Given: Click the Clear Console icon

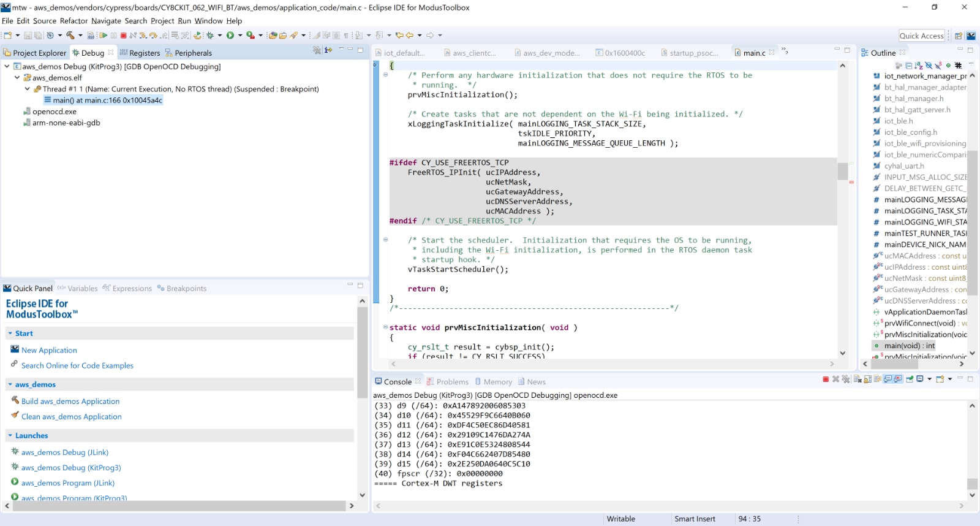Looking at the screenshot, I should tap(858, 379).
